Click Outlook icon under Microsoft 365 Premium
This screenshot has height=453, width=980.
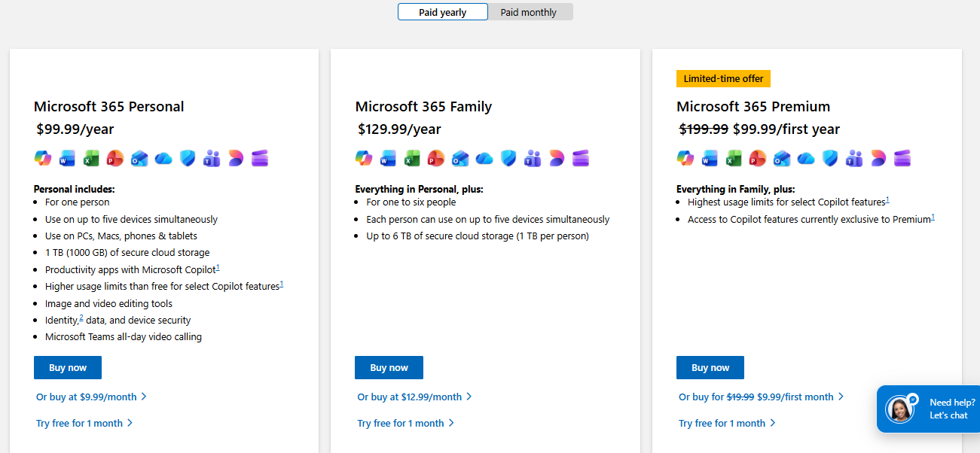pyautogui.click(x=782, y=158)
